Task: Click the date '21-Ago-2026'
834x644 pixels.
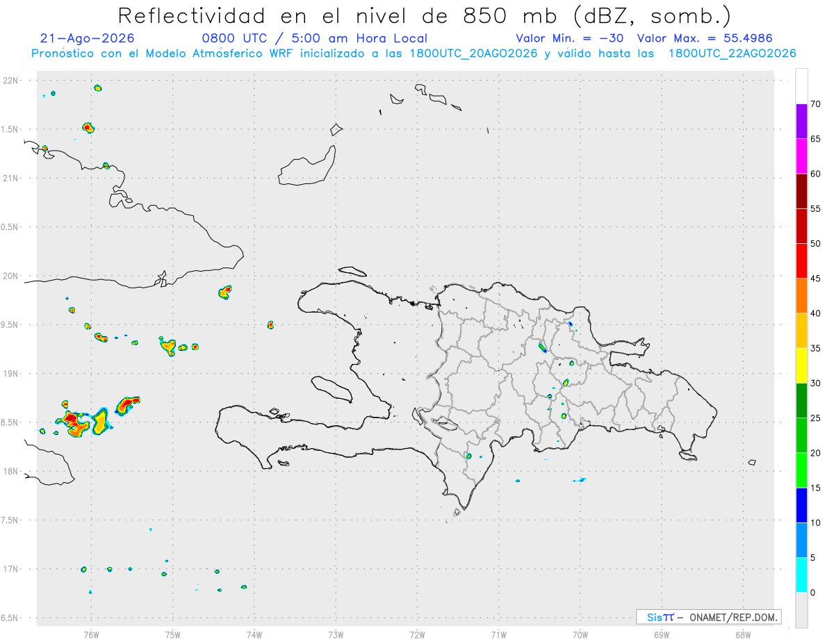Action: [x=88, y=38]
